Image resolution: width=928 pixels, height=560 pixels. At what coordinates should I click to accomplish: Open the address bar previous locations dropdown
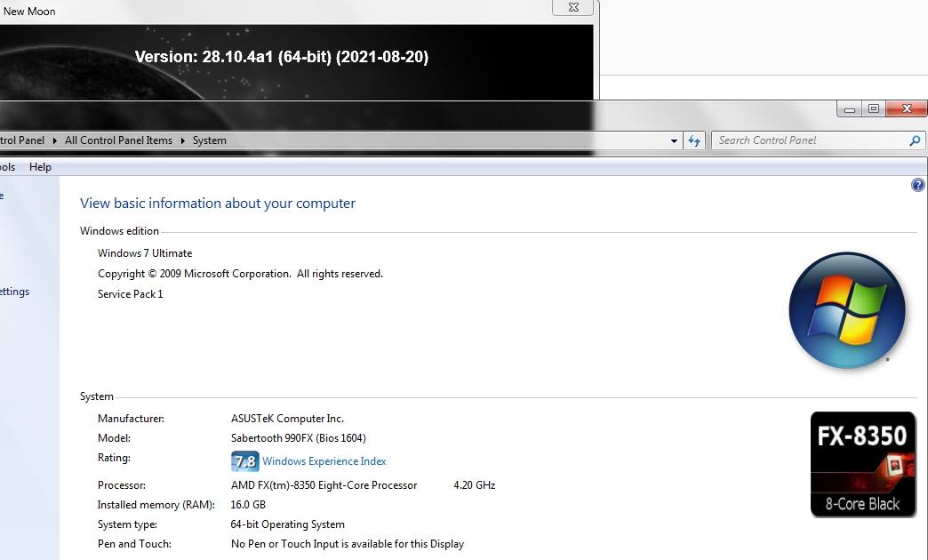[674, 140]
